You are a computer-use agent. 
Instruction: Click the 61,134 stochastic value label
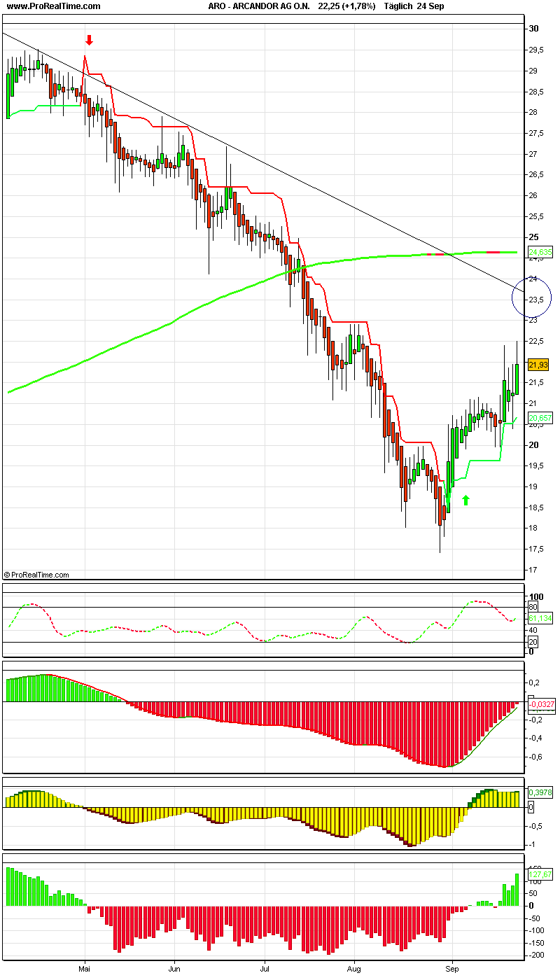pos(539,619)
